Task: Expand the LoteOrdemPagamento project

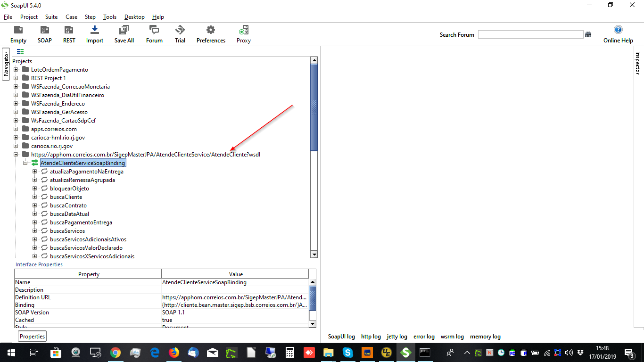Action: coord(16,70)
